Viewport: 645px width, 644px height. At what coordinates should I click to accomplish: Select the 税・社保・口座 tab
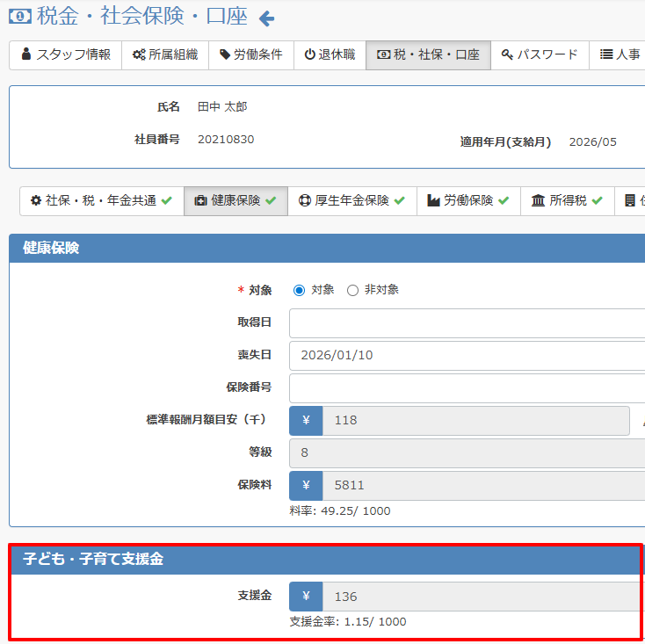point(428,54)
